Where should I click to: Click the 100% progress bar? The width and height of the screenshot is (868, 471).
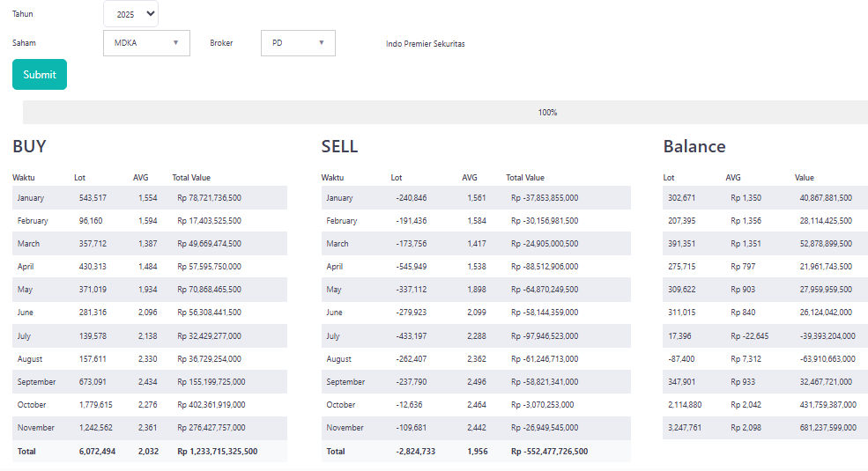445,113
